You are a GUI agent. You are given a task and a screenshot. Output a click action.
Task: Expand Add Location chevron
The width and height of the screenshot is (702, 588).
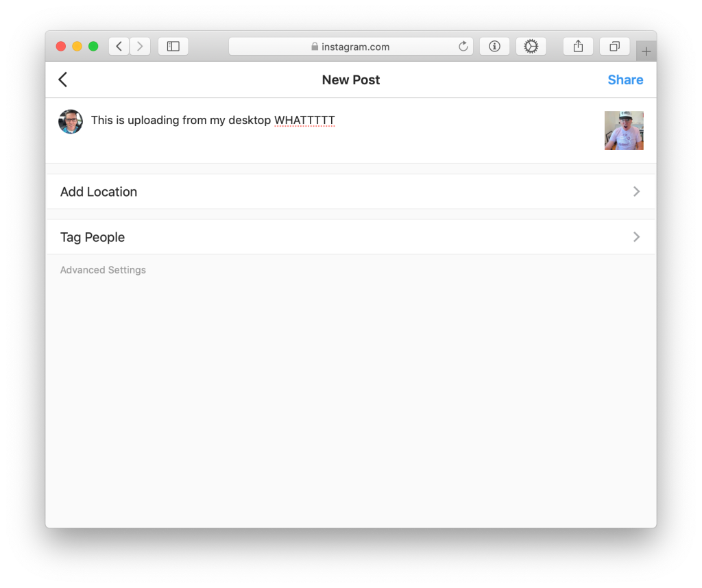tap(636, 191)
